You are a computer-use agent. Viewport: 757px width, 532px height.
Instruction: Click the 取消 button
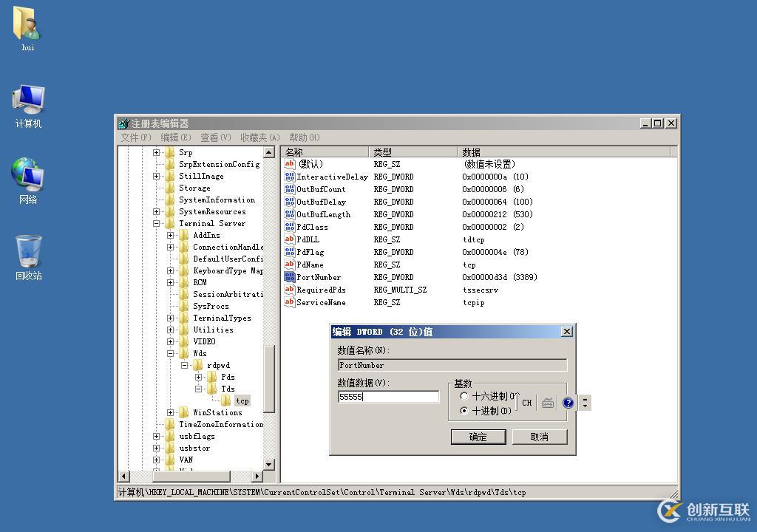pyautogui.click(x=540, y=437)
